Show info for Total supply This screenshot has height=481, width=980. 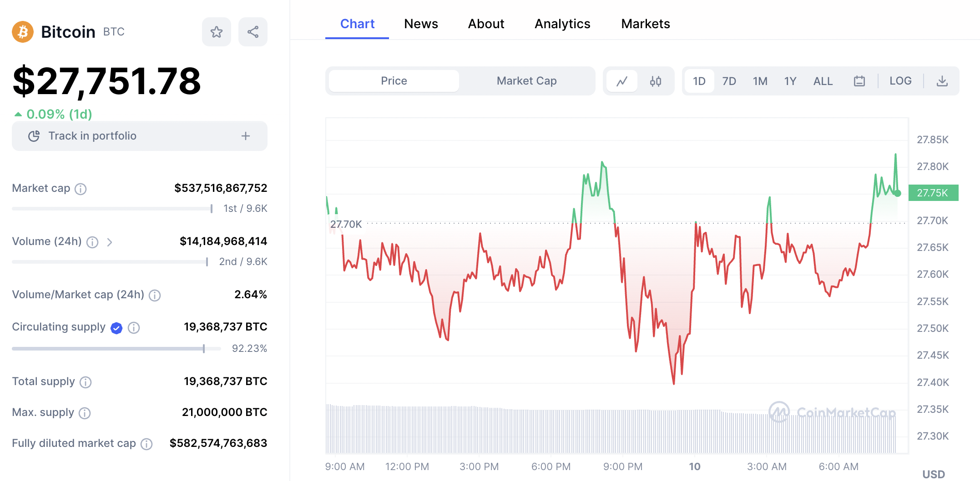pos(86,382)
